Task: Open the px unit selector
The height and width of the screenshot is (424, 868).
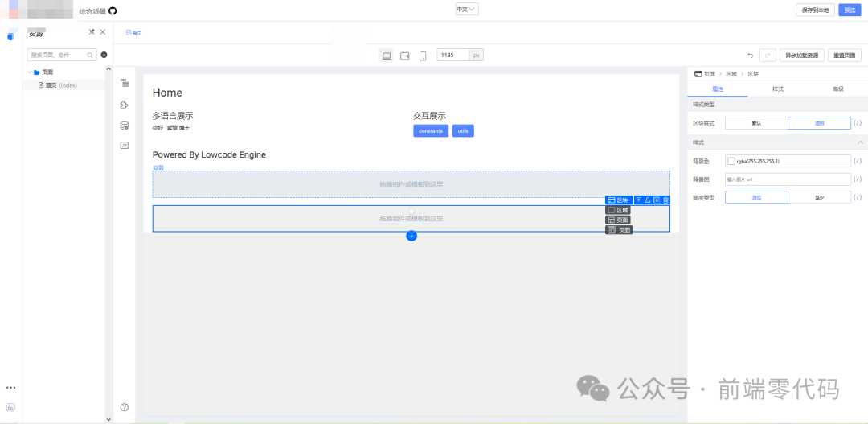Action: click(x=477, y=56)
